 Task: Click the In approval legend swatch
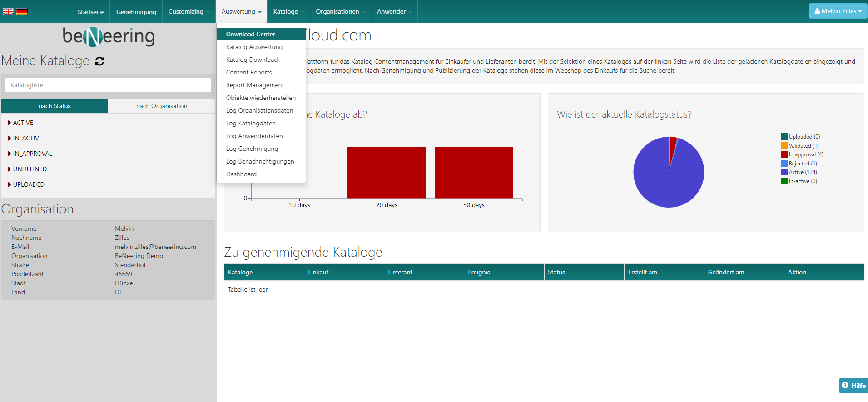point(784,154)
